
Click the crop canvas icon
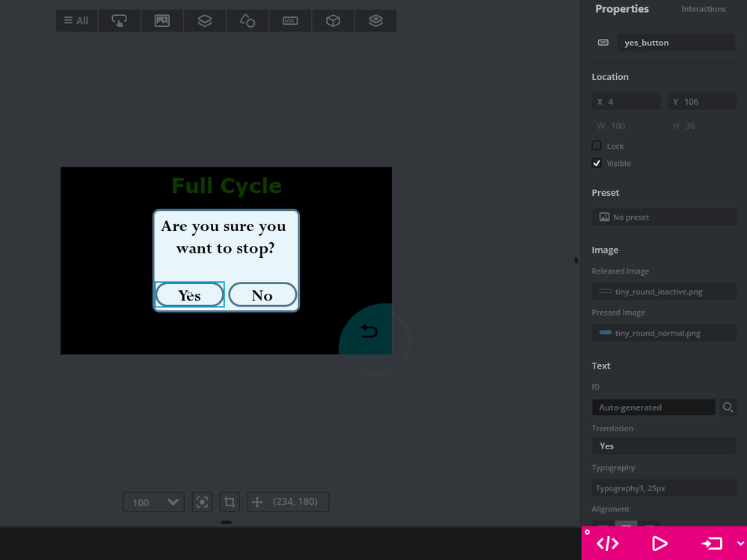[x=230, y=502]
